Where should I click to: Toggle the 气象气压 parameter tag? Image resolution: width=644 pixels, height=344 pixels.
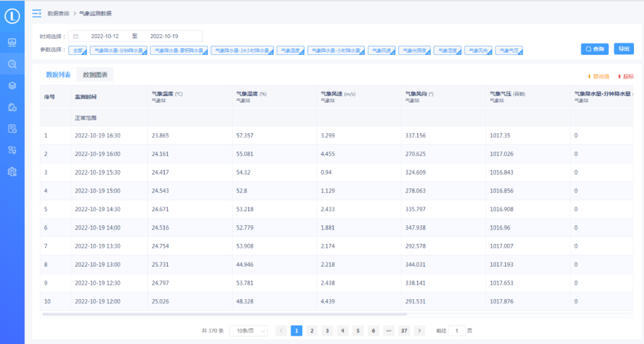pos(509,51)
